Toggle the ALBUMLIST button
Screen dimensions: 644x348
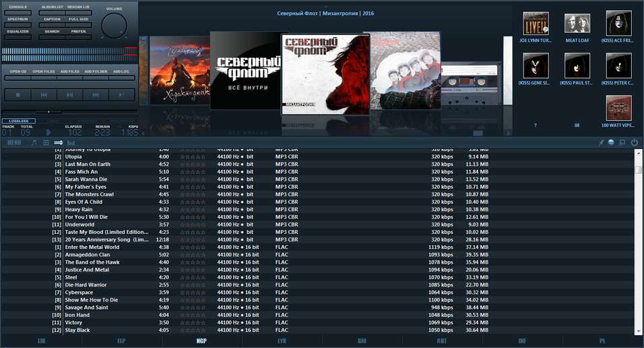point(52,13)
